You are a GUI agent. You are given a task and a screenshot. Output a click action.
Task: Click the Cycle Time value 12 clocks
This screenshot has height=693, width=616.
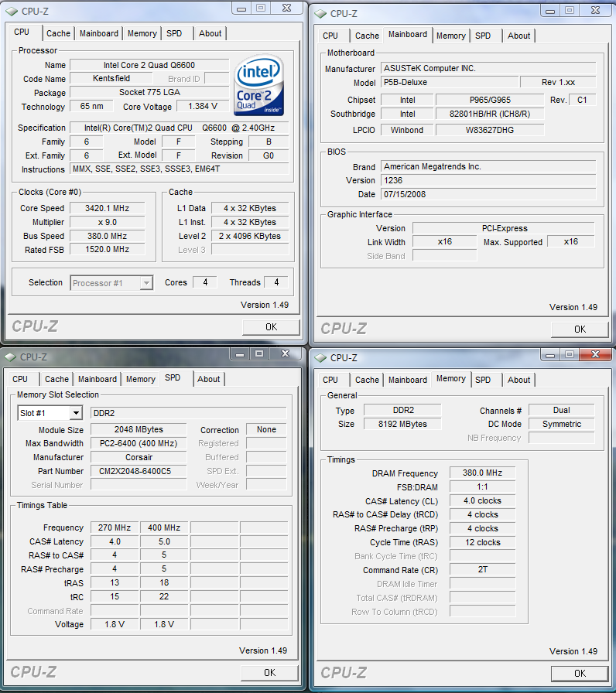[x=482, y=542]
